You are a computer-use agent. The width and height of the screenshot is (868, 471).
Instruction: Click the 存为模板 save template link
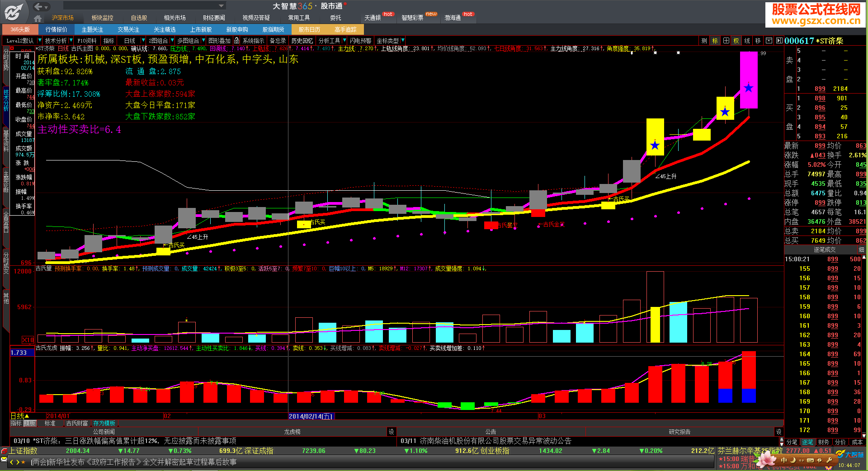(104, 424)
